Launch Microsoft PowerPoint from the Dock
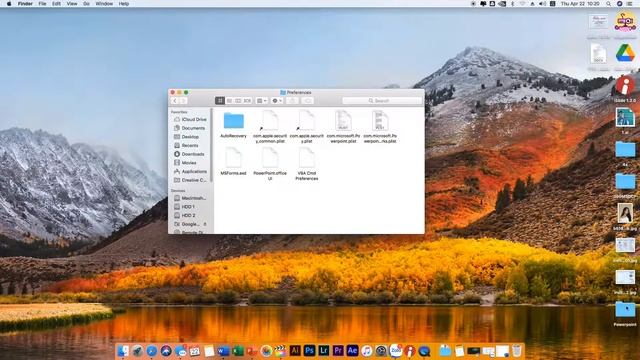Viewport: 640px width, 360px height. [252, 351]
